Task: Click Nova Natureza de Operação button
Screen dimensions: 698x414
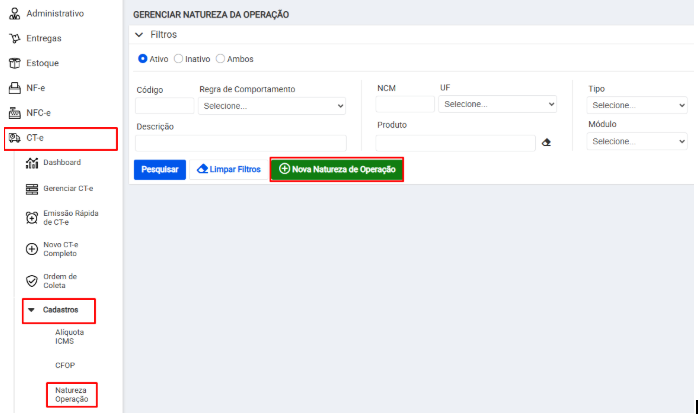Action: tap(337, 169)
